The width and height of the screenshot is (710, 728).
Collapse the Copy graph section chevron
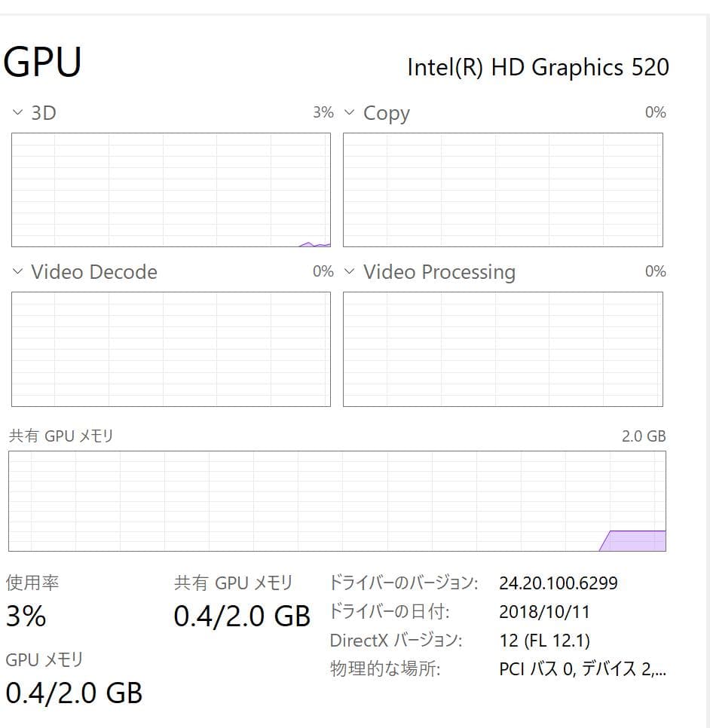pyautogui.click(x=348, y=112)
